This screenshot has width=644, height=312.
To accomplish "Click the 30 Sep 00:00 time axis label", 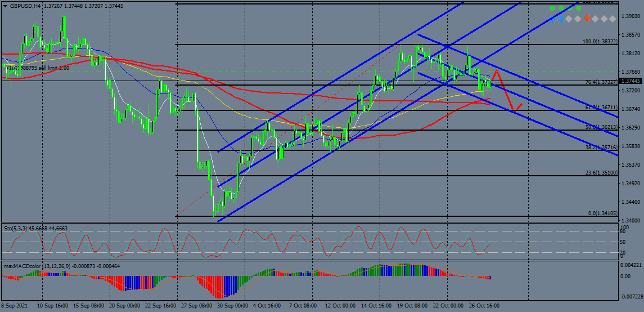I will 233,306.
